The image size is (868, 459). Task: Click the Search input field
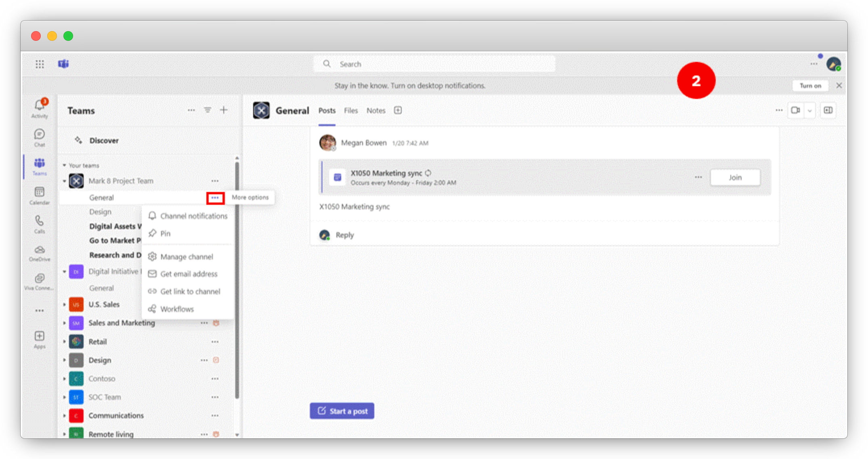pyautogui.click(x=434, y=64)
